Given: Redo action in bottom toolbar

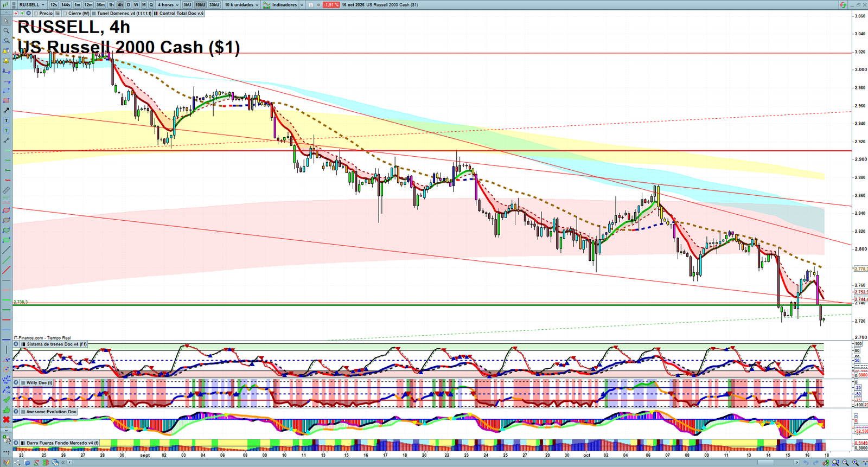Looking at the screenshot, I should [x=816, y=462].
